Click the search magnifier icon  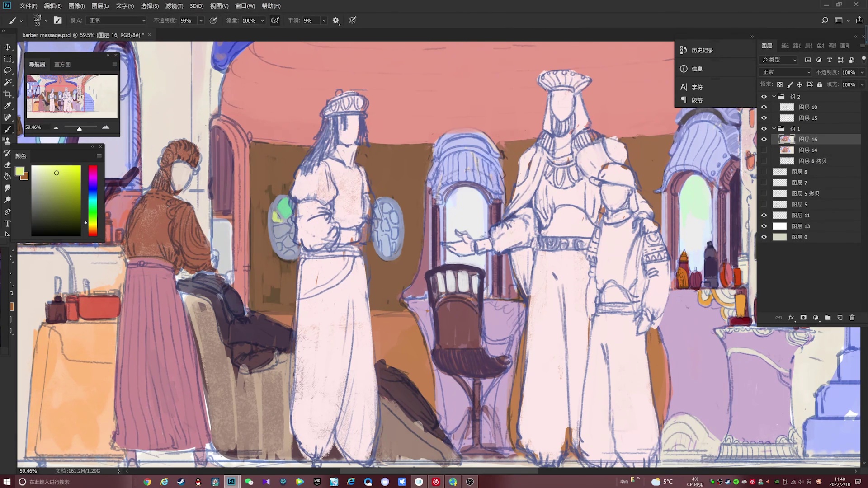(x=825, y=20)
